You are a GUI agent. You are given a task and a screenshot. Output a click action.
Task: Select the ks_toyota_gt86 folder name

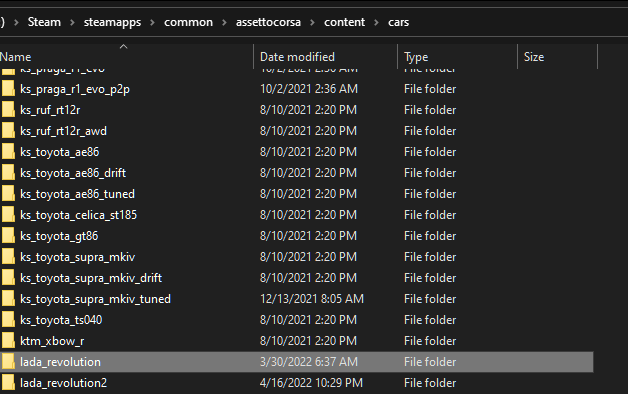59,236
